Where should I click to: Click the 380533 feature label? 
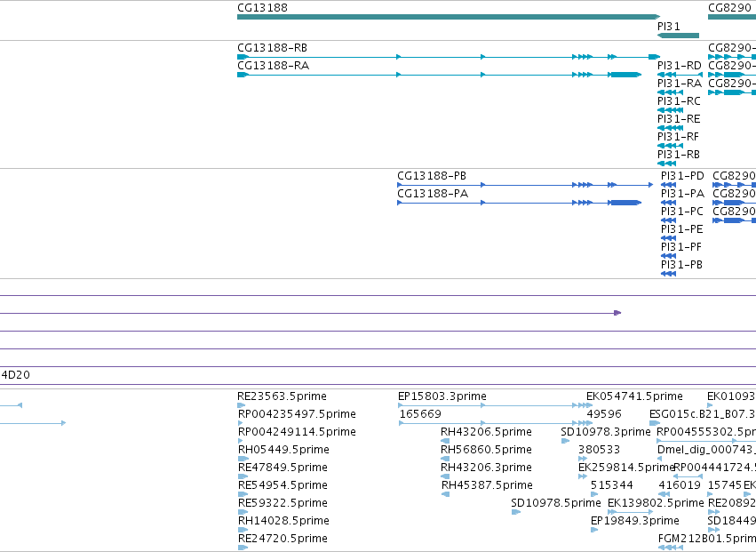599,450
